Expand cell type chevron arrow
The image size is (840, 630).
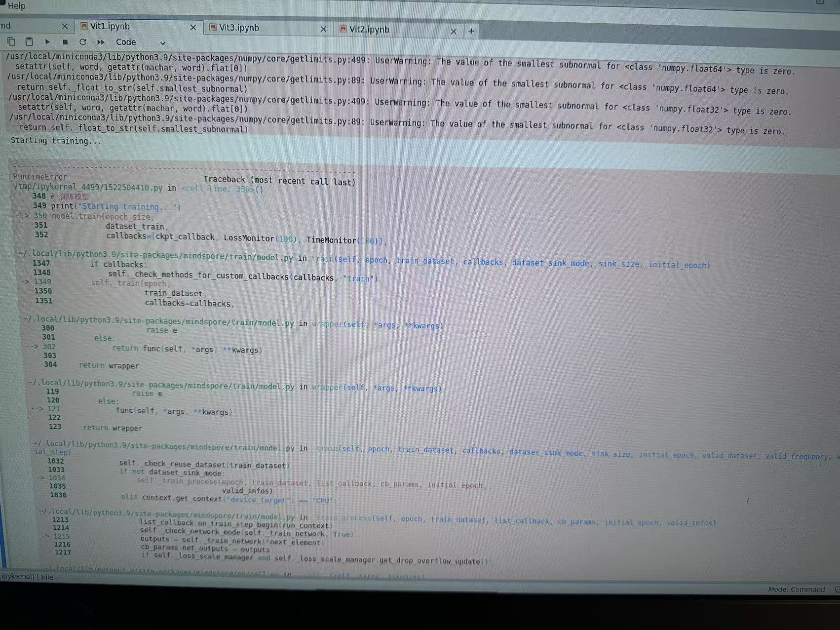pos(162,43)
